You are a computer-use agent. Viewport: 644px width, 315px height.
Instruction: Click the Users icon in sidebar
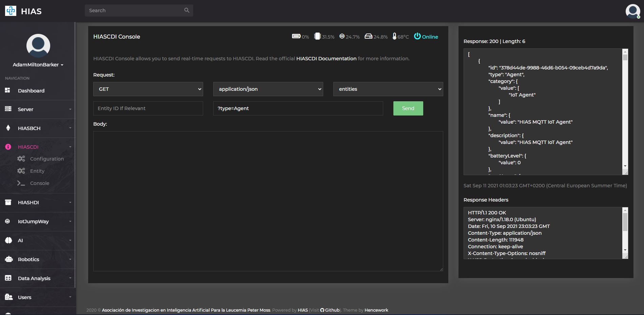click(x=9, y=297)
